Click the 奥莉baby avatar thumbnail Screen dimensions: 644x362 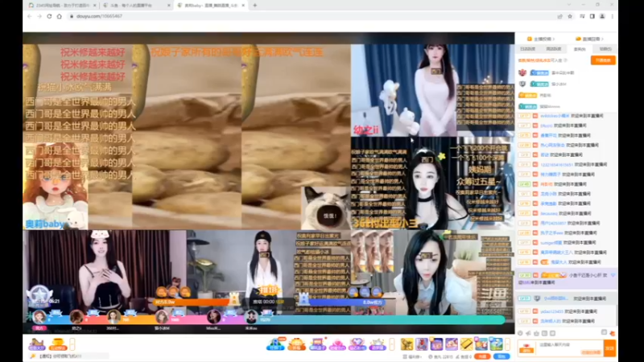tap(56, 186)
